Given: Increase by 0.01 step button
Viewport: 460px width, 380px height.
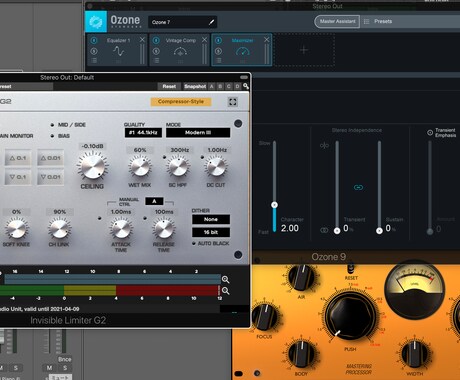Looking at the screenshot, I should pyautogui.click(x=50, y=158).
